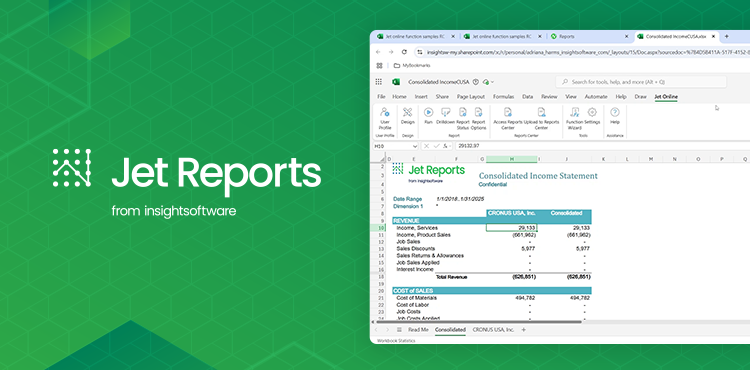Viewport: 750px width, 370px height.
Task: Expand the save status dropdown chevron
Action: (x=493, y=82)
